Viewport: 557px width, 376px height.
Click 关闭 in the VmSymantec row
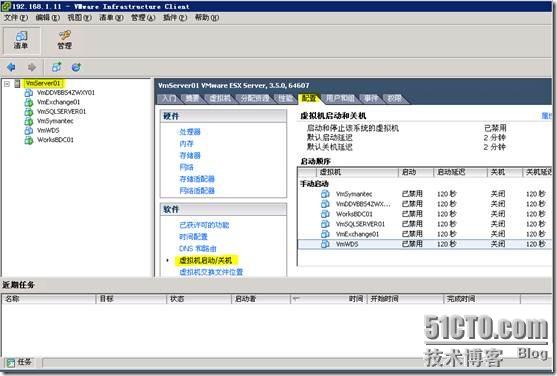click(x=498, y=194)
